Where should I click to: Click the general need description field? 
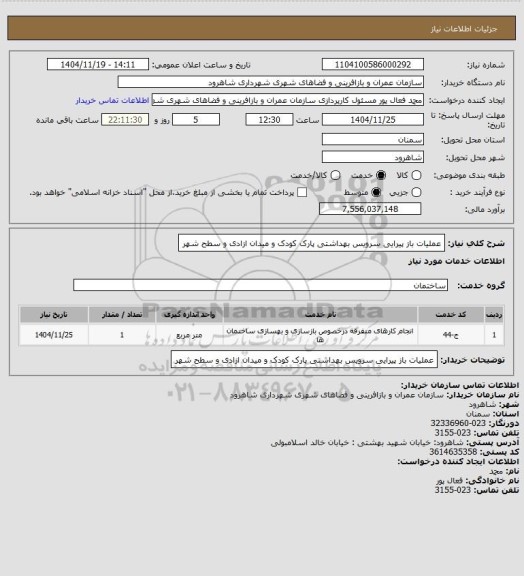pos(311,243)
